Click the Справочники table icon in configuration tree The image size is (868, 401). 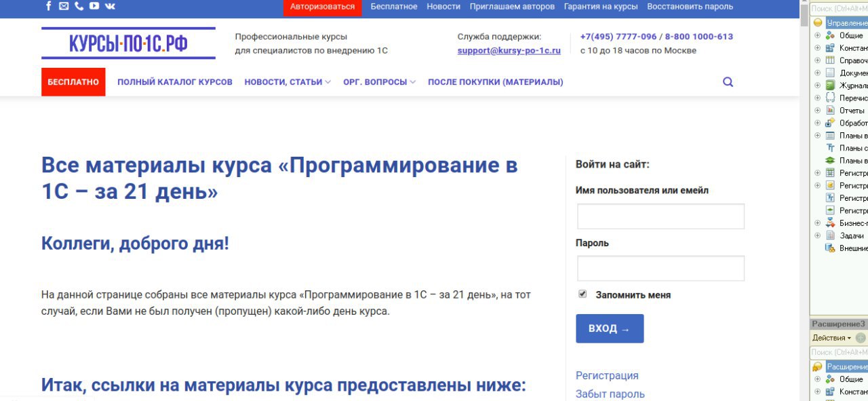[830, 60]
